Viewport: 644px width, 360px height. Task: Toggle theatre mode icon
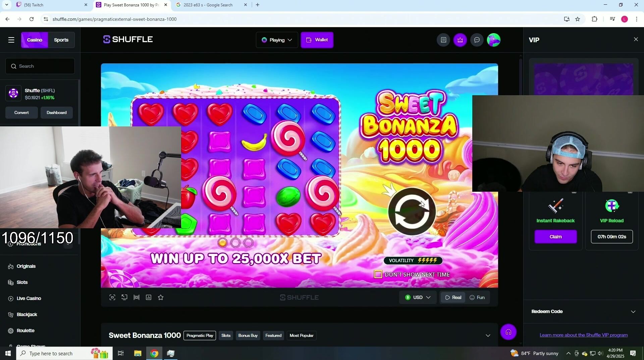point(137,297)
